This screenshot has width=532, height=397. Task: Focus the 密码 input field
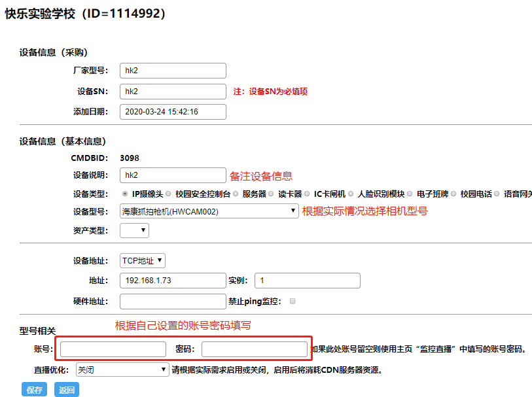point(255,349)
